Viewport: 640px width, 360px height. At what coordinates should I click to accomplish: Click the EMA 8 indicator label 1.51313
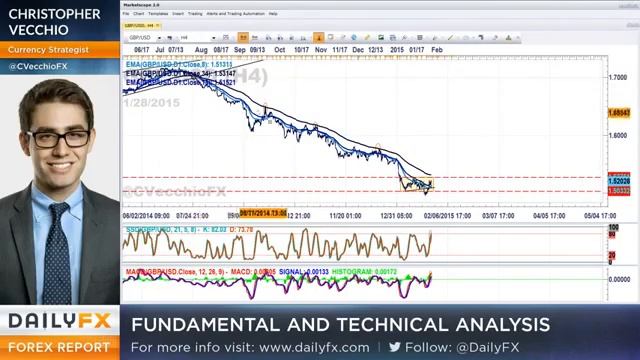tap(179, 64)
